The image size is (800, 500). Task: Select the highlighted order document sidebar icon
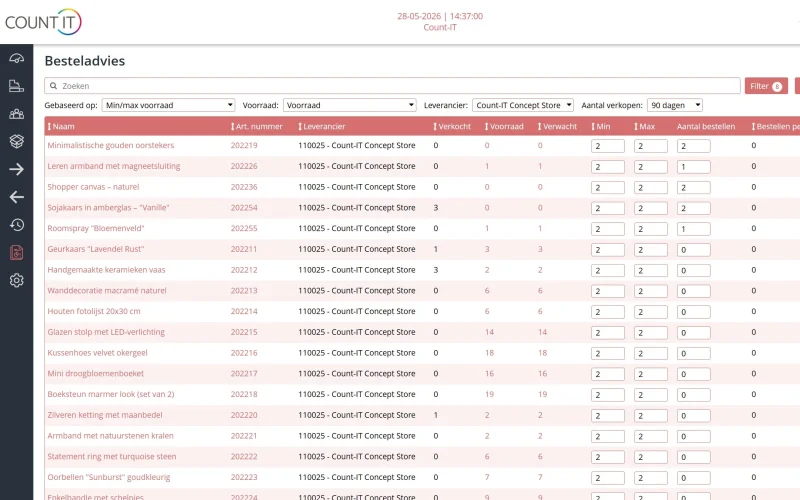point(16,253)
